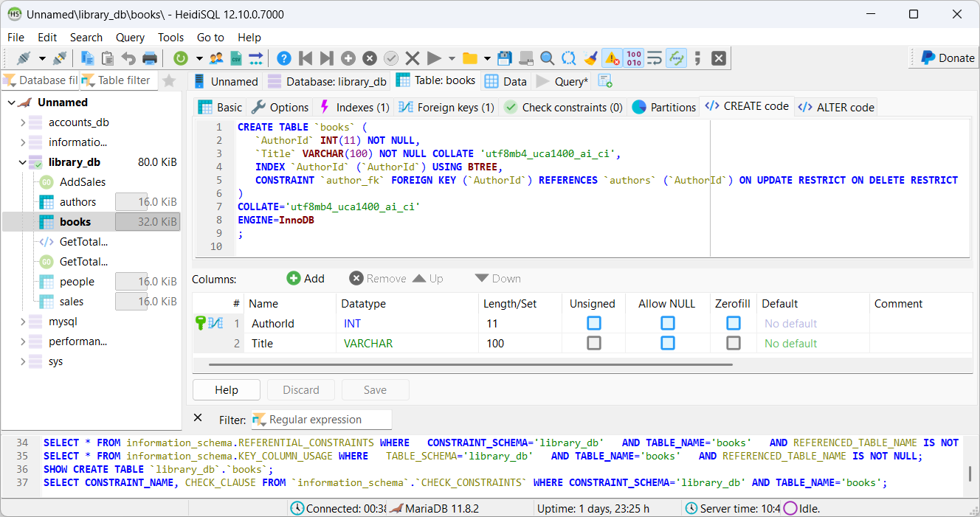Click the Export as CSV icon
980x517 pixels.
click(236, 58)
